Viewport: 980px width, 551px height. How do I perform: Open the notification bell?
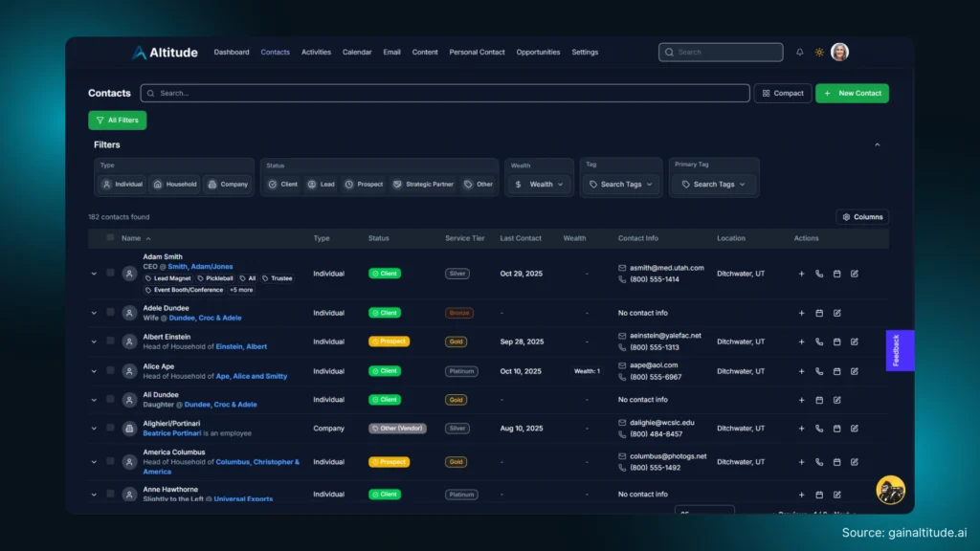[x=800, y=52]
